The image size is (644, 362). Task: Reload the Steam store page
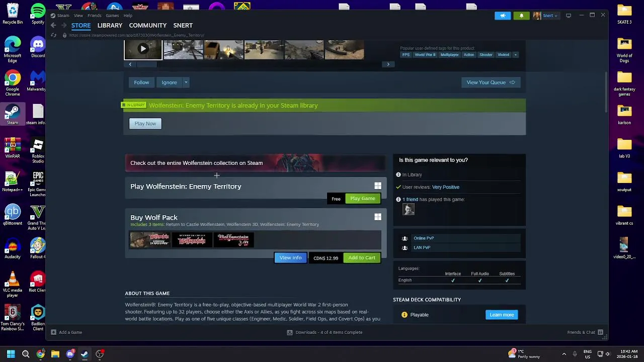(54, 35)
